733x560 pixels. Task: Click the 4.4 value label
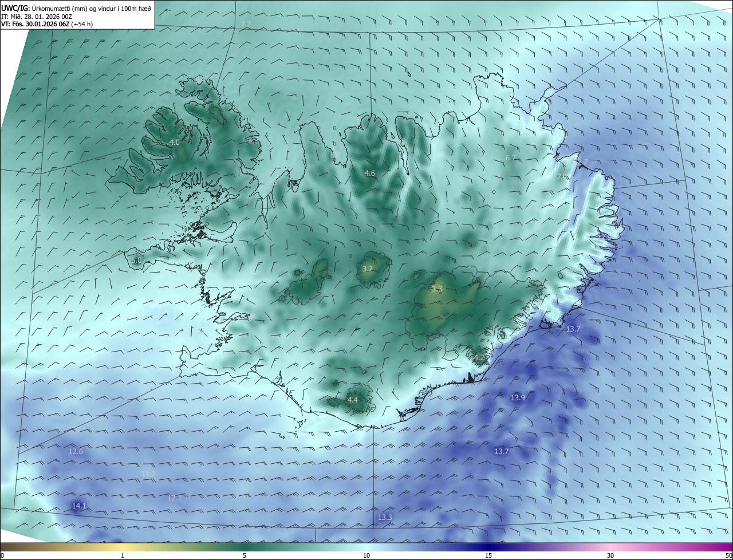[x=353, y=400]
